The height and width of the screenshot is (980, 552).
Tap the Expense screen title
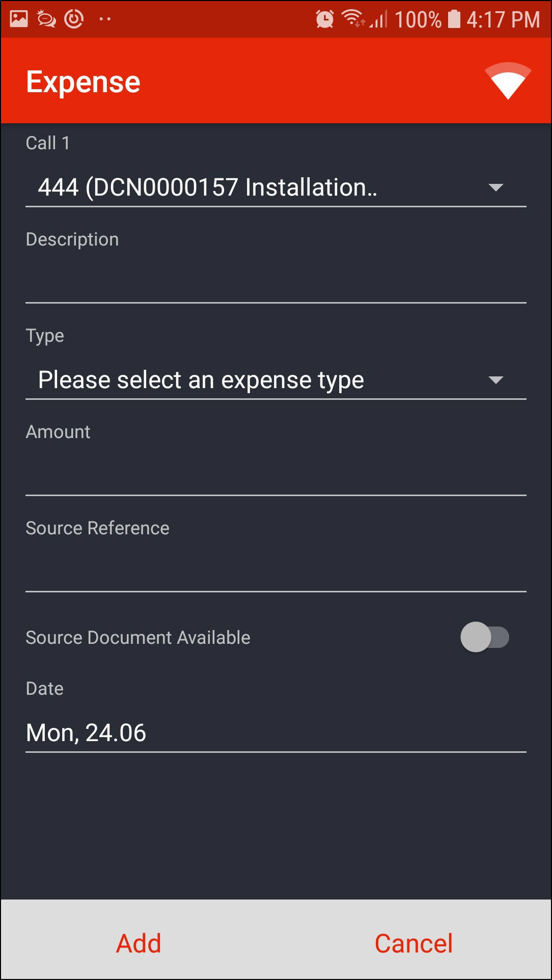pyautogui.click(x=83, y=82)
